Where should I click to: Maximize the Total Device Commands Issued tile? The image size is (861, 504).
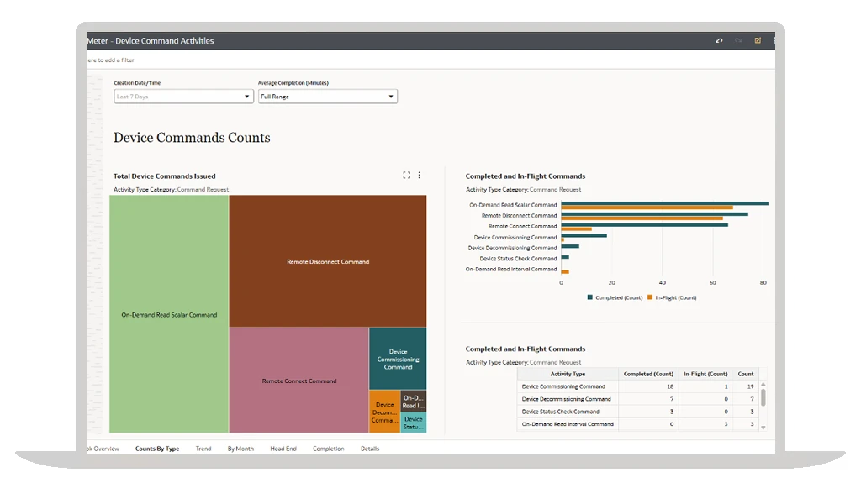407,175
